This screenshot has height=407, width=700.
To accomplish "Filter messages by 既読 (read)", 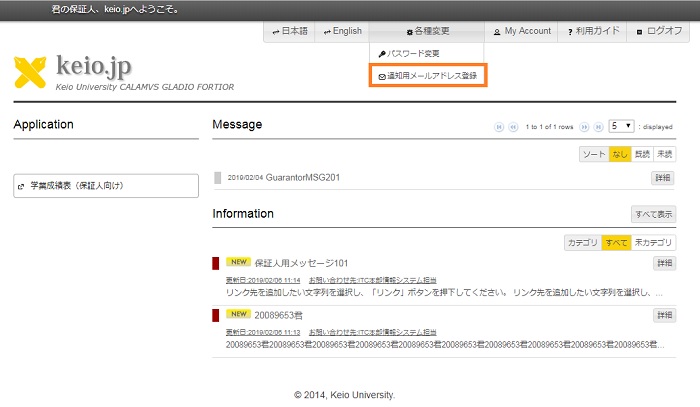I will 642,154.
